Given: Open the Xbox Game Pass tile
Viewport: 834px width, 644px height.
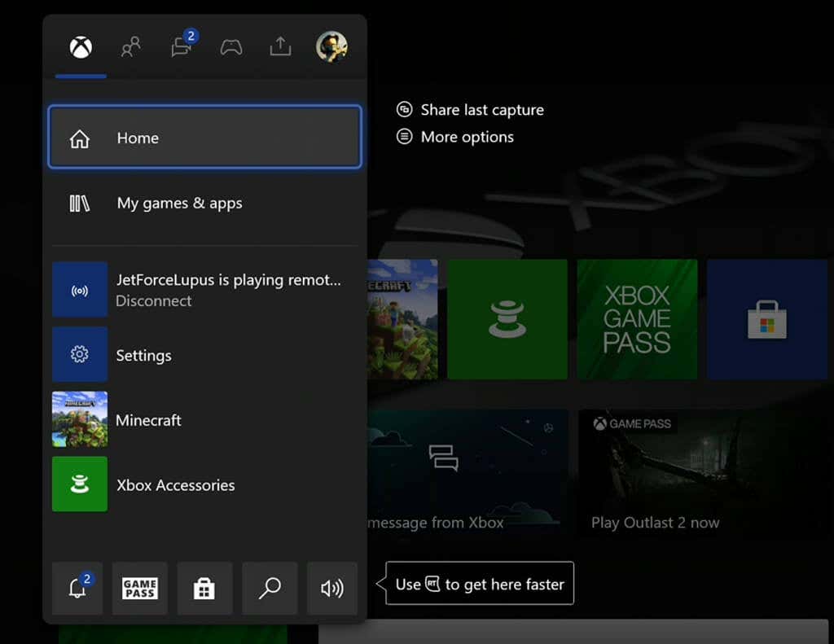Looking at the screenshot, I should coord(636,318).
